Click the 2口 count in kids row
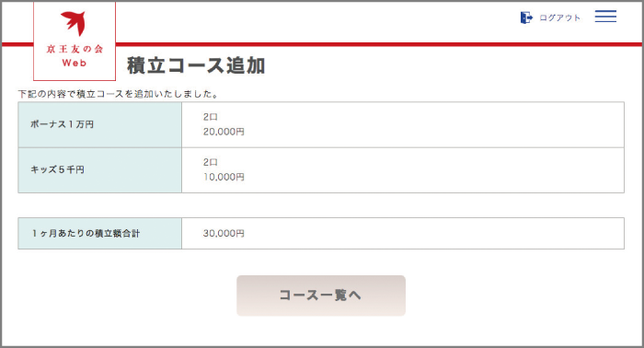Viewport: 644px width, 348px height. point(210,162)
